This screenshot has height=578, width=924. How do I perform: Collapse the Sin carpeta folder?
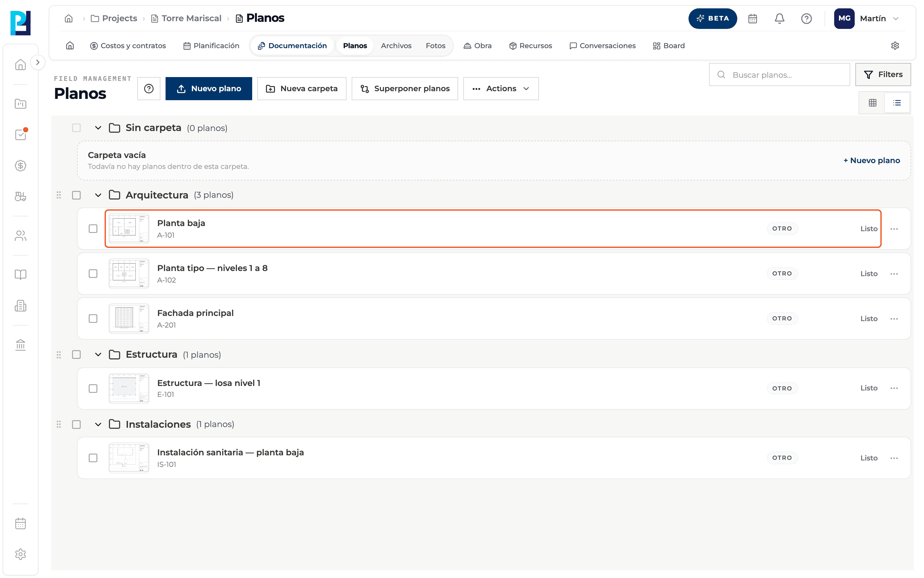[98, 128]
